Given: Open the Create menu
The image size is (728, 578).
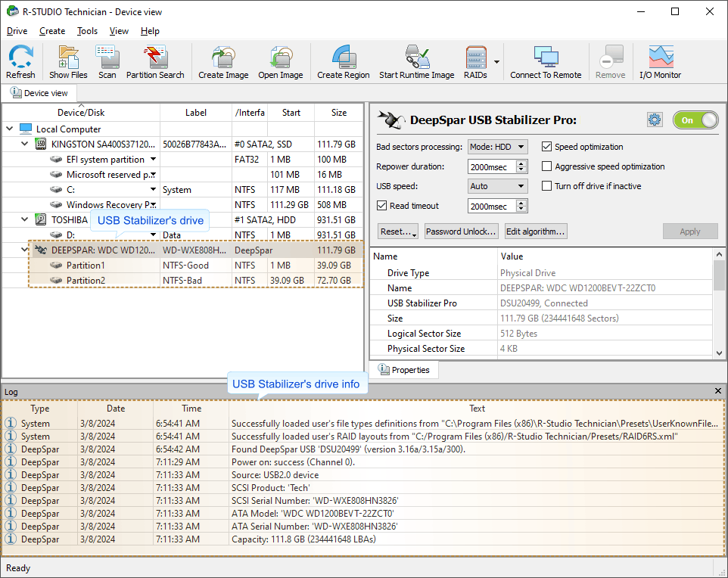Looking at the screenshot, I should pos(52,31).
